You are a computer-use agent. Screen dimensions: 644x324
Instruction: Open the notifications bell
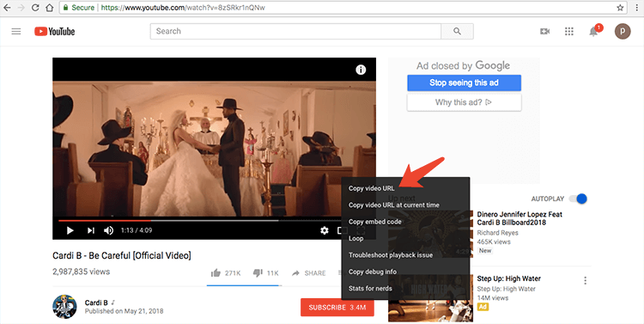tap(594, 31)
